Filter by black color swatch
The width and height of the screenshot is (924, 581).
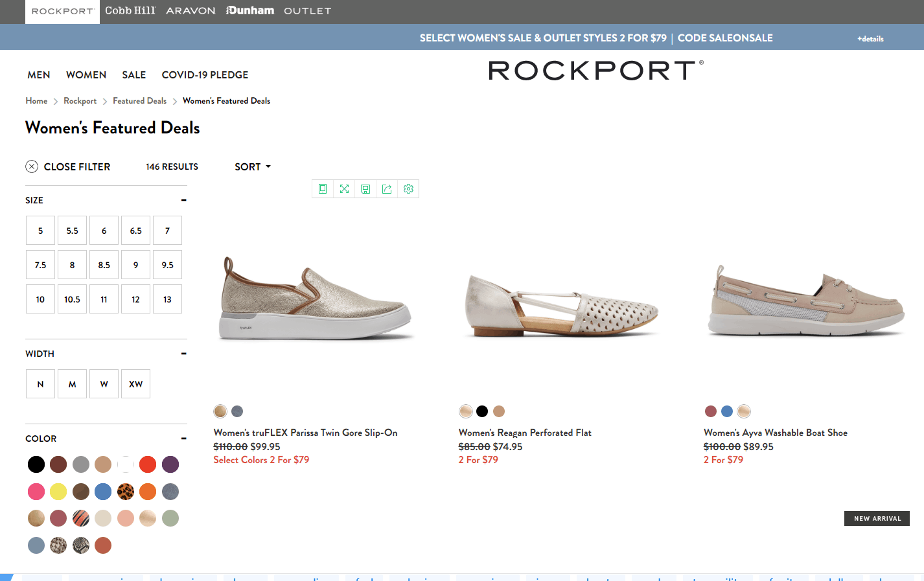(36, 464)
